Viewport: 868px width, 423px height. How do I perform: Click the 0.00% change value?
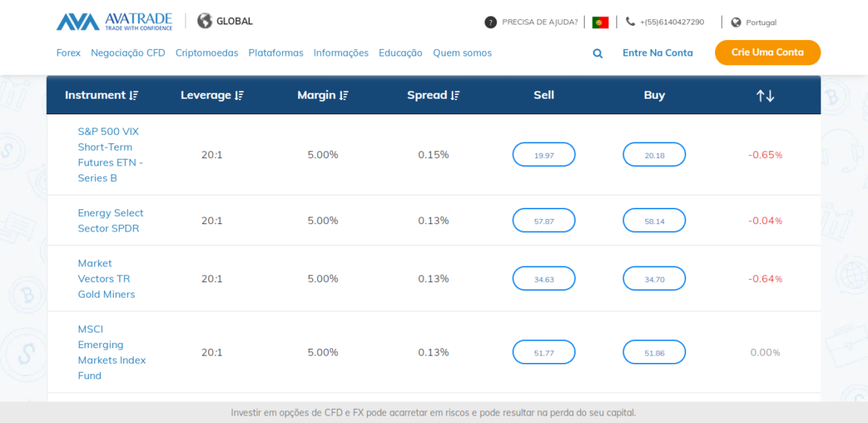(765, 352)
